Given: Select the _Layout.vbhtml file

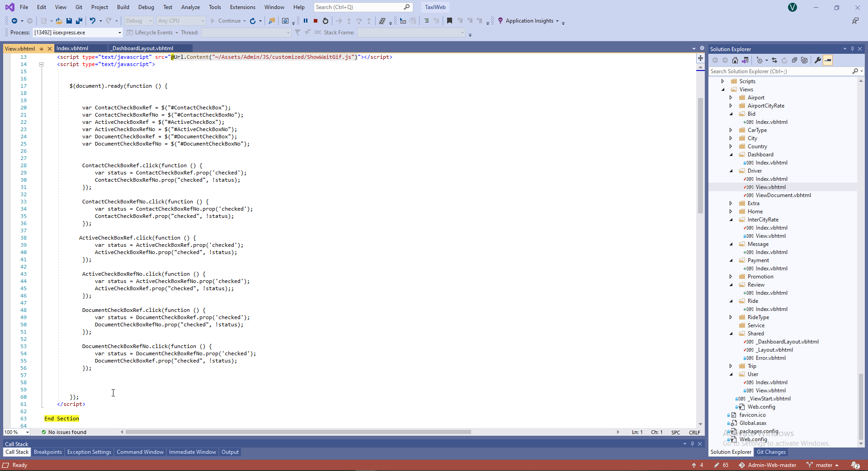Looking at the screenshot, I should [775, 350].
